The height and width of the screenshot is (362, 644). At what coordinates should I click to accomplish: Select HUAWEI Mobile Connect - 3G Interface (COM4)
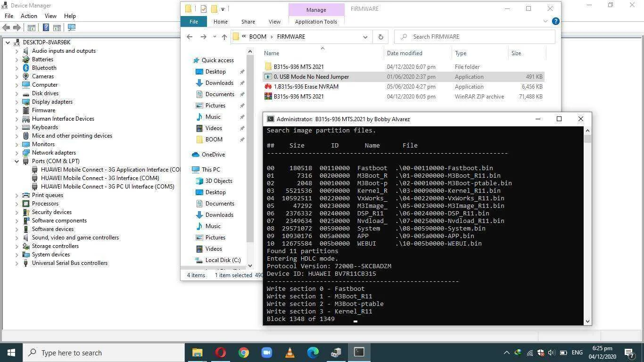[x=100, y=178]
